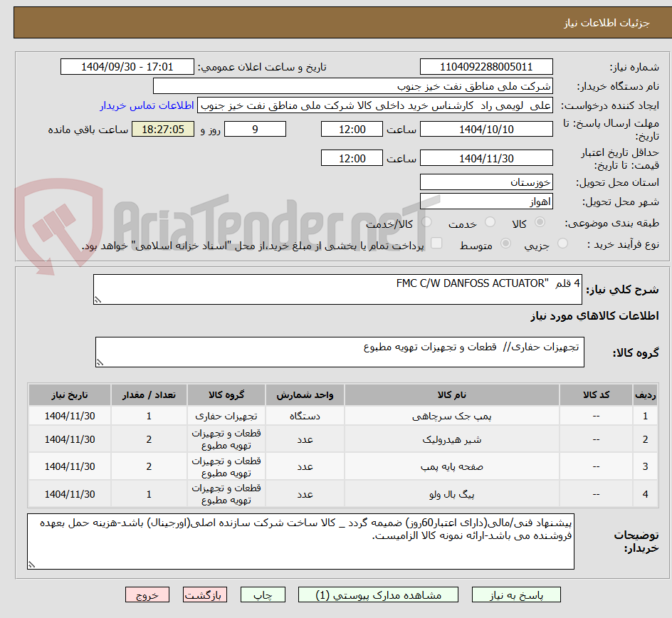The width and height of the screenshot is (672, 618).
Task: Select the متوسط purchase type radio
Action: click(505, 243)
